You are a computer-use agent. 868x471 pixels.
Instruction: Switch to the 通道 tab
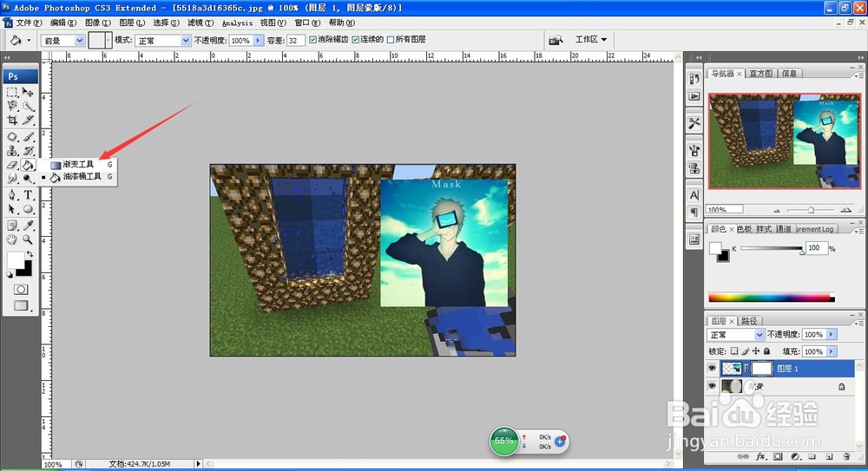[x=783, y=229]
